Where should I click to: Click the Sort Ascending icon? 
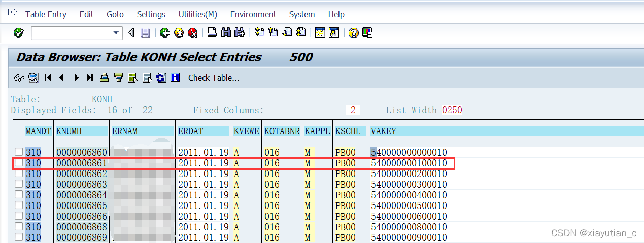pos(105,78)
